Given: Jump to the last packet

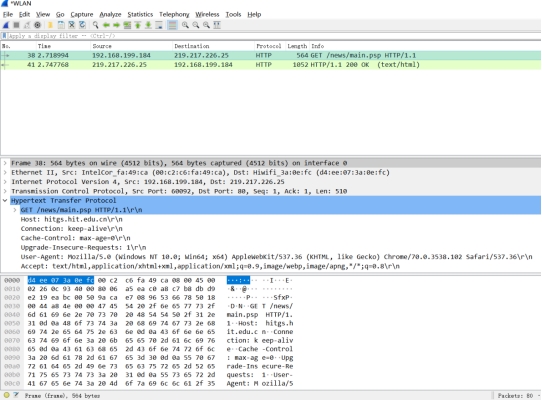Looking at the screenshot, I should (x=148, y=25).
